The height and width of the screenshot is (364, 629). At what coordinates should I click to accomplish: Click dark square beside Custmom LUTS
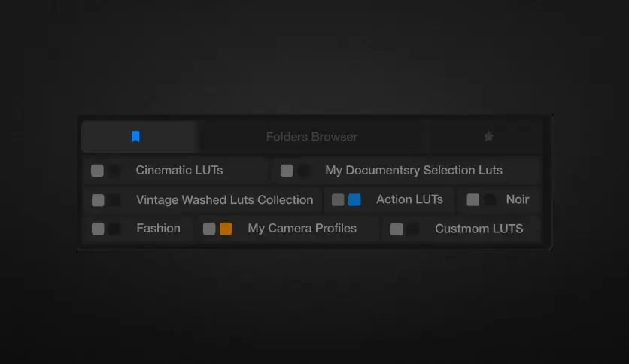tap(413, 229)
